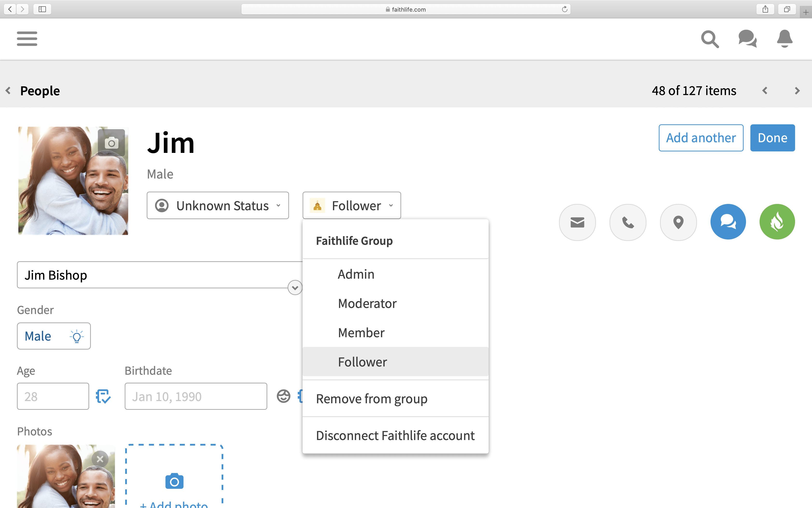Open the Unknown Status dropdown

tap(218, 206)
